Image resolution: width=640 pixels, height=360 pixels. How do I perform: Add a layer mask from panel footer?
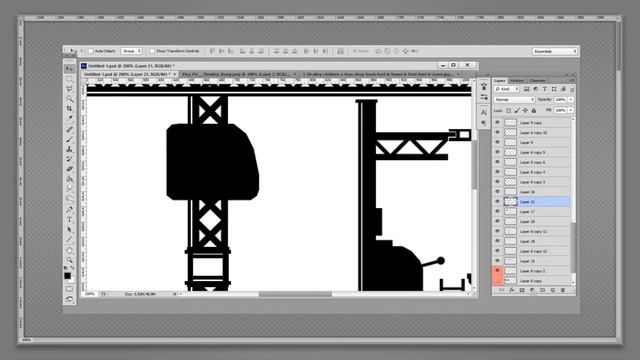point(522,290)
